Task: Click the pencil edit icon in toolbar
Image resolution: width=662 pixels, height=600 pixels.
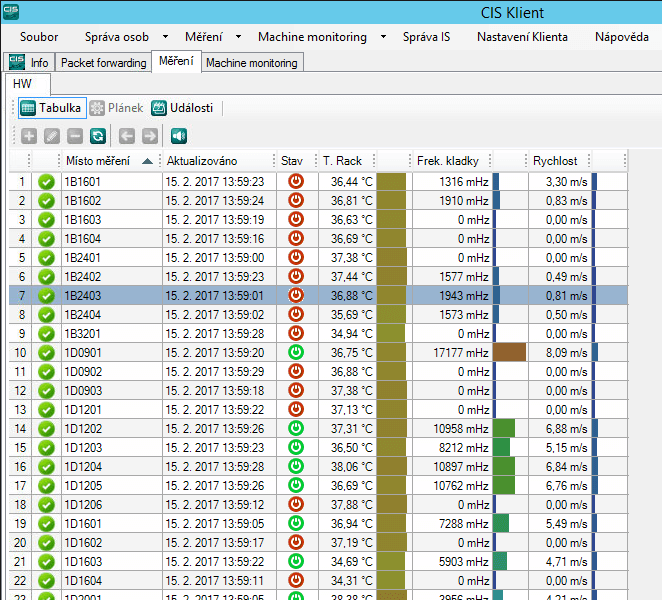Action: click(x=52, y=136)
